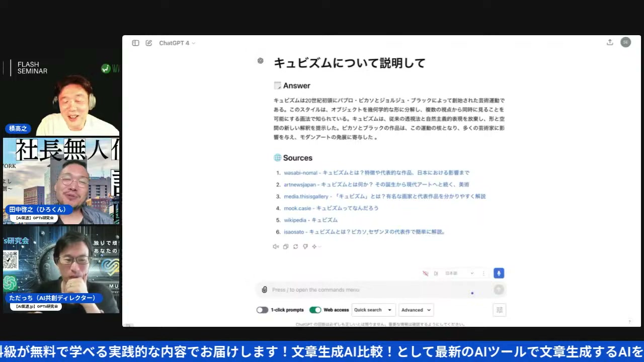Click the read aloud speaker icon

tap(276, 246)
